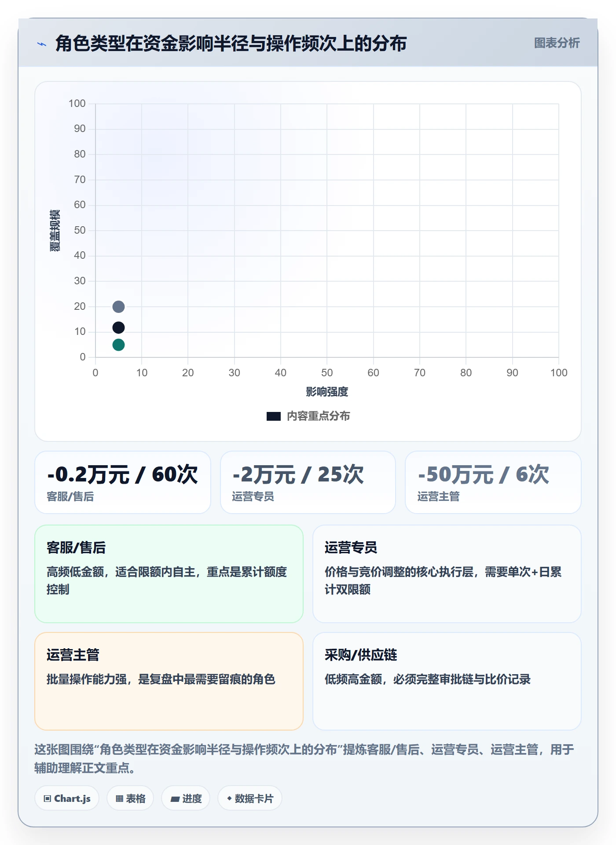The width and height of the screenshot is (616, 845).
Task: Click the 表格 tag
Action: pyautogui.click(x=130, y=798)
